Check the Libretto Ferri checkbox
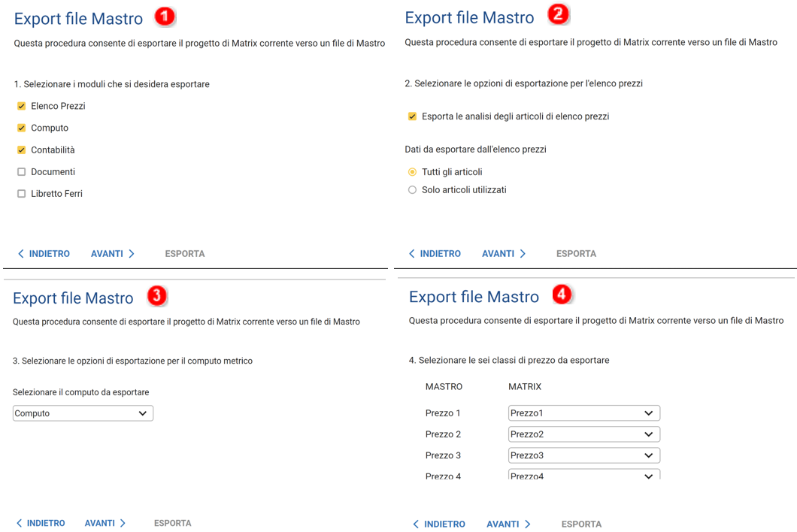 [x=21, y=194]
